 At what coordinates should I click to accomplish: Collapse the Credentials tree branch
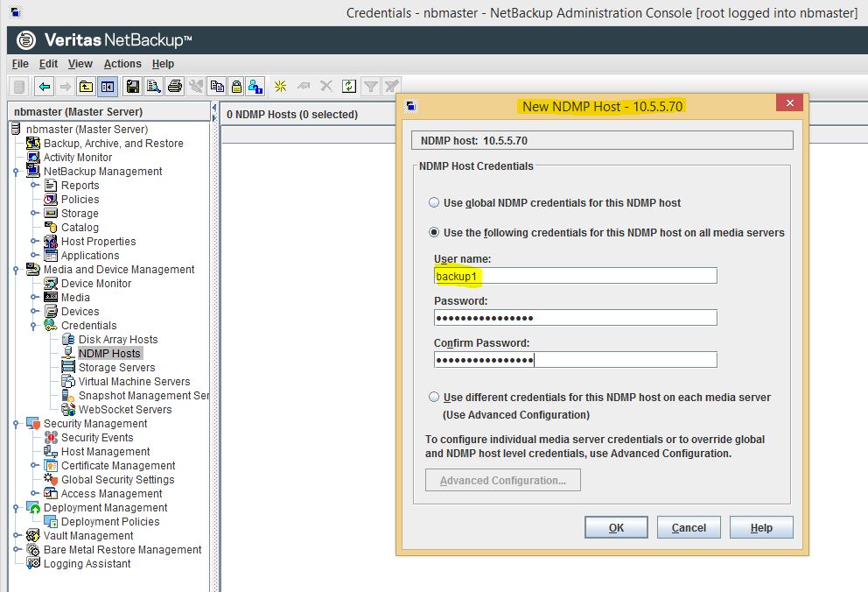click(33, 325)
